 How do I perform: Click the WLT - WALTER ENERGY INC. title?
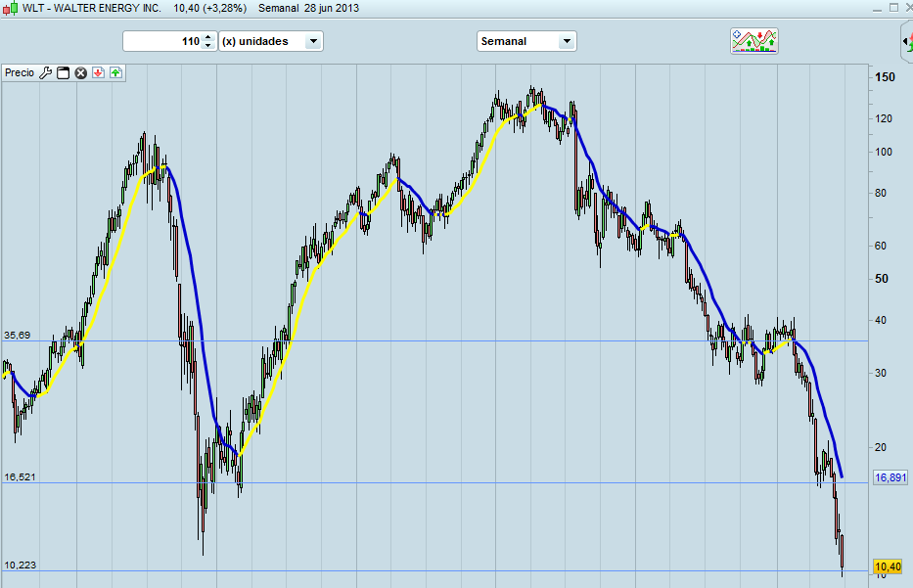tap(92, 8)
